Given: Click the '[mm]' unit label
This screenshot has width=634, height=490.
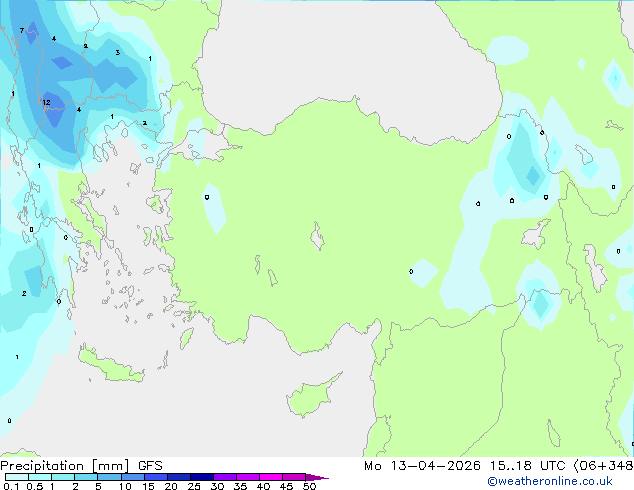Looking at the screenshot, I should point(110,466).
